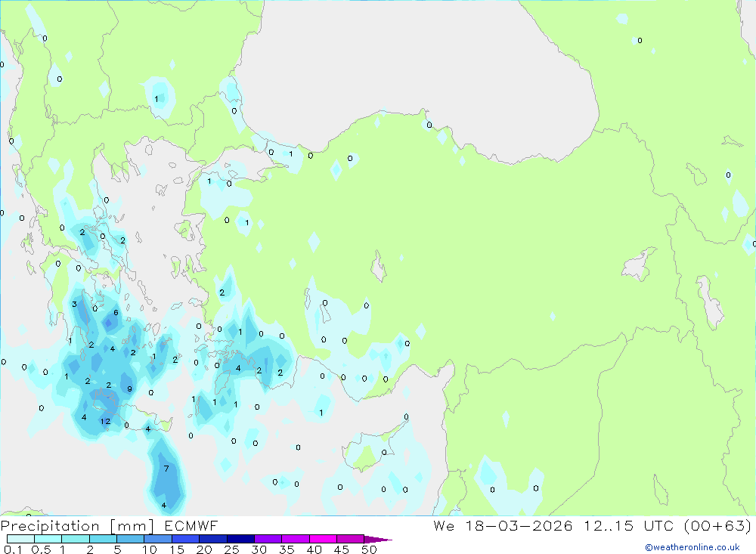
Task: Click the 'Precipitation [mm]' title text
Action: pyautogui.click(x=77, y=526)
